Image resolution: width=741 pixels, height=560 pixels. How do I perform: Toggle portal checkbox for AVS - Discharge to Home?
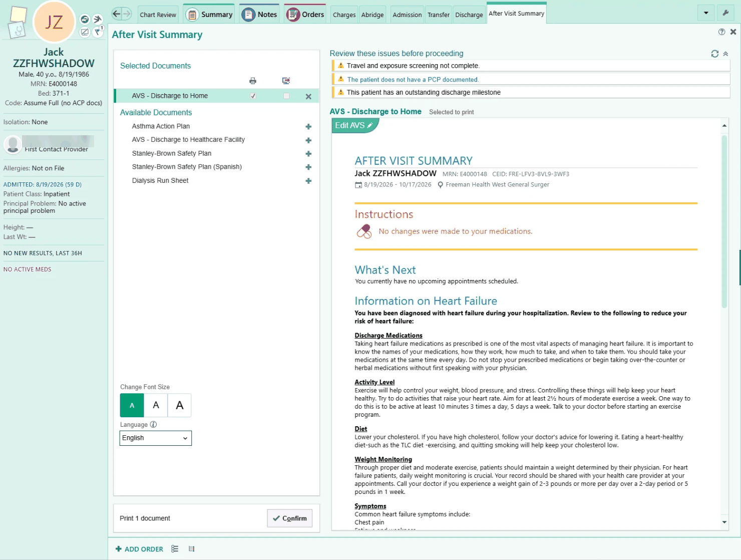[286, 96]
